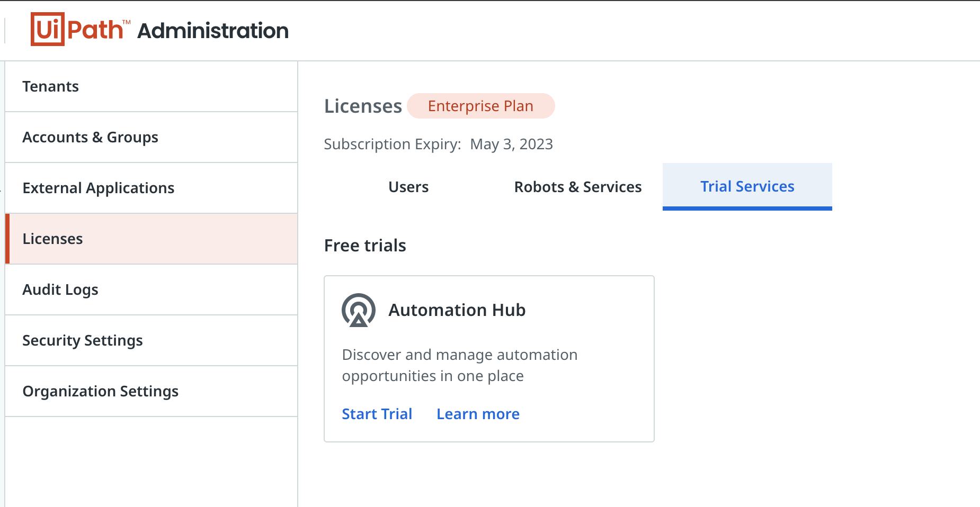Switch to the Robots & Services tab
This screenshot has width=980, height=507.
pyautogui.click(x=578, y=187)
